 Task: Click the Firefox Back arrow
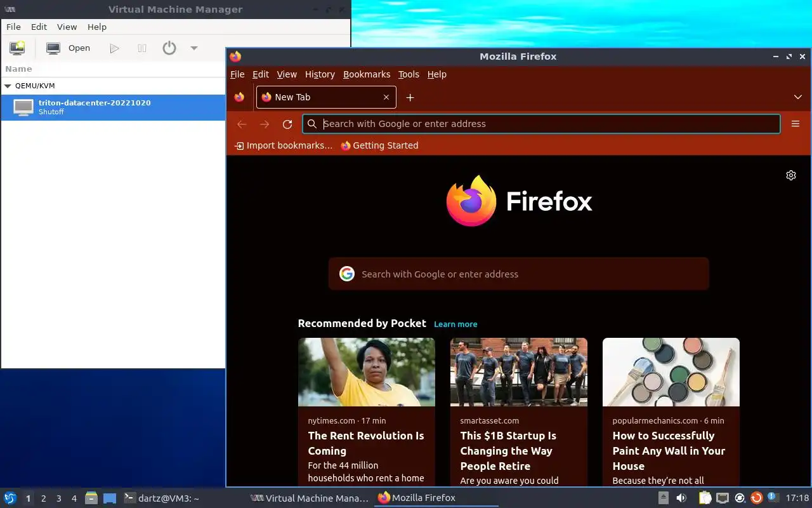(x=242, y=124)
